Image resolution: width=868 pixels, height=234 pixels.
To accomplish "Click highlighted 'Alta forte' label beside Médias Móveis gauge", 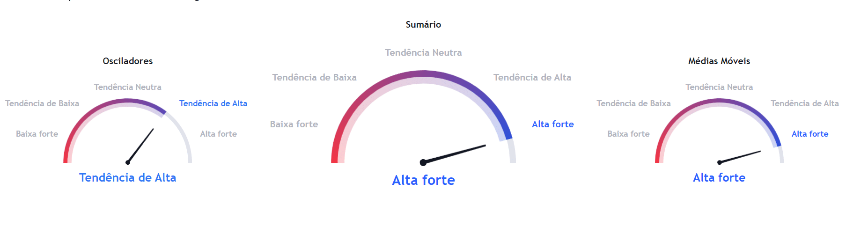I will coord(810,134).
